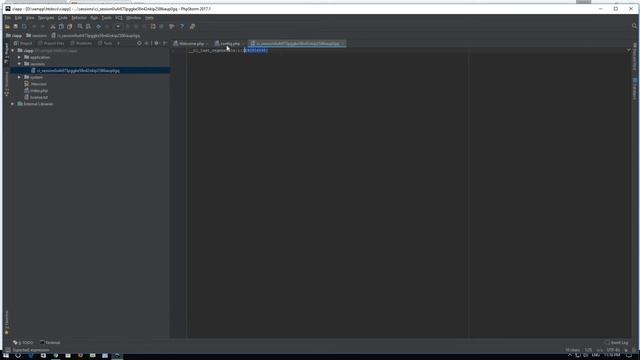The width and height of the screenshot is (640, 360).
Task: Expand External Libraries node
Action: (x=13, y=104)
